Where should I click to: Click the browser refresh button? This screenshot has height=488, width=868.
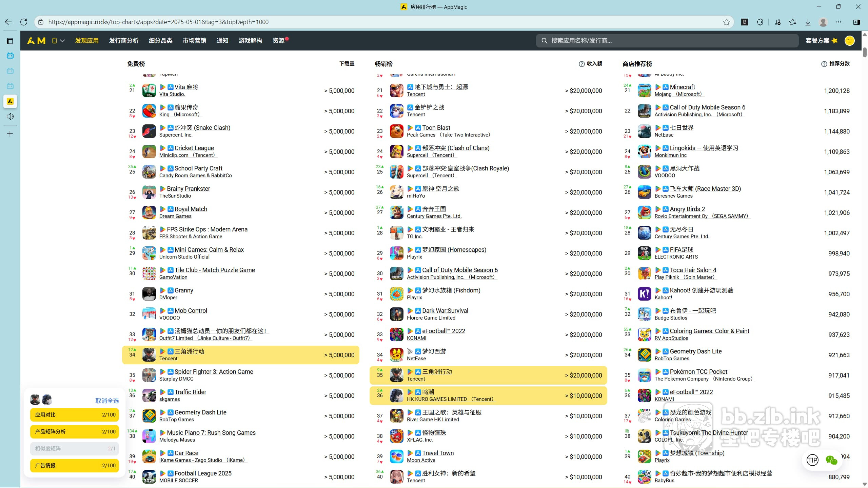click(24, 22)
